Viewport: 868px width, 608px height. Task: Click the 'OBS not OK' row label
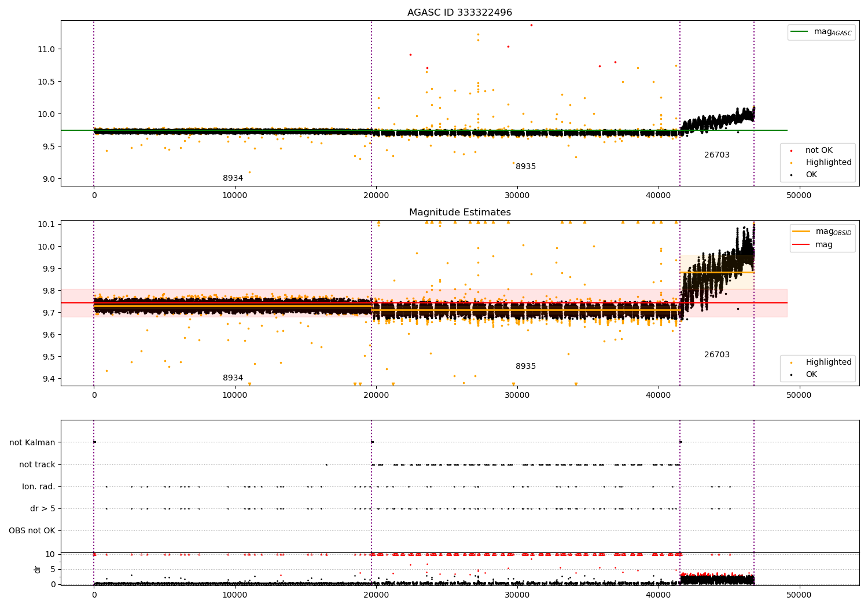[x=32, y=531]
